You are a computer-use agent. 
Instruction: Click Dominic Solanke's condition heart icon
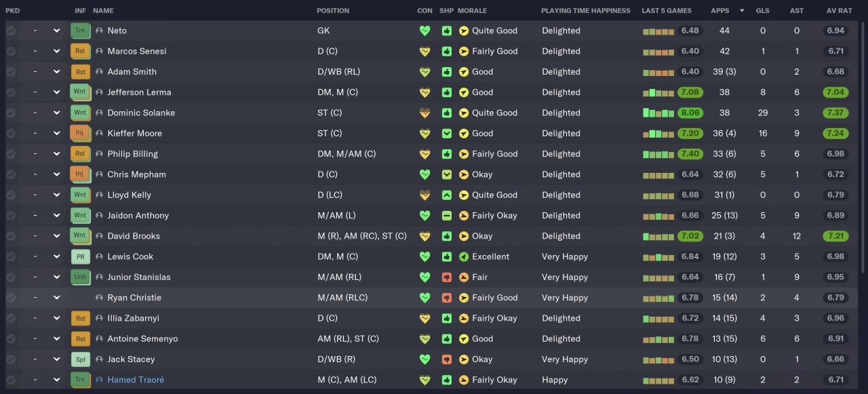point(425,113)
